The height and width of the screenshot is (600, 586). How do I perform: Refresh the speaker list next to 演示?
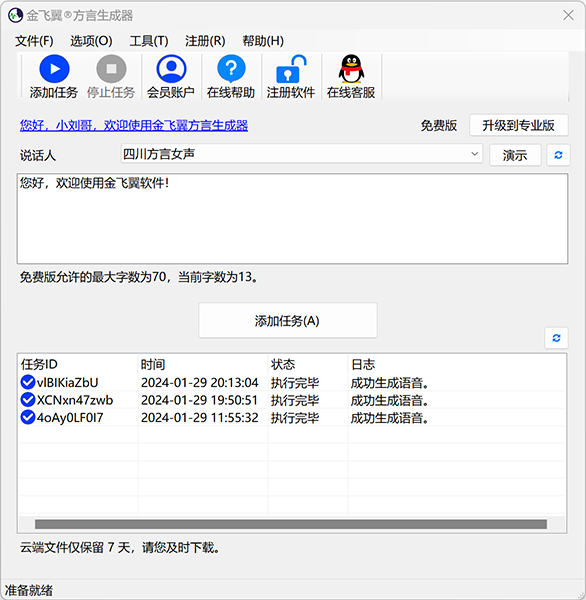click(558, 155)
